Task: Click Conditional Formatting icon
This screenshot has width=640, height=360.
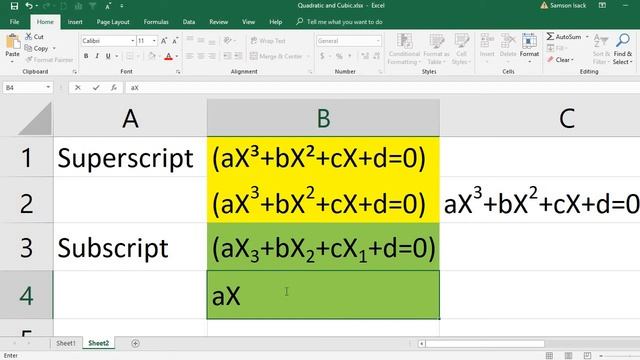Action: [x=404, y=41]
